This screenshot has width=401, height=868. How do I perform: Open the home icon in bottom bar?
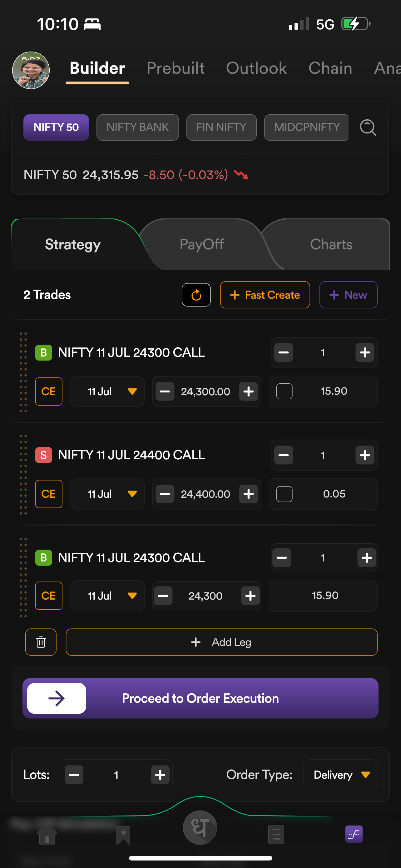(x=47, y=835)
